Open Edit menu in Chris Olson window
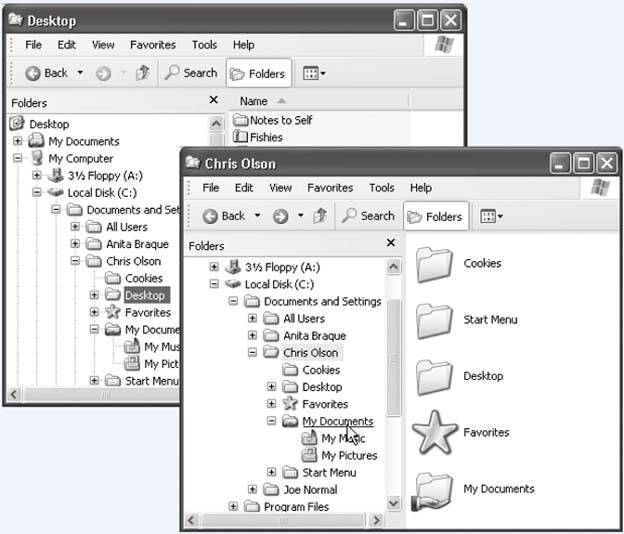The width and height of the screenshot is (624, 534). [x=244, y=188]
